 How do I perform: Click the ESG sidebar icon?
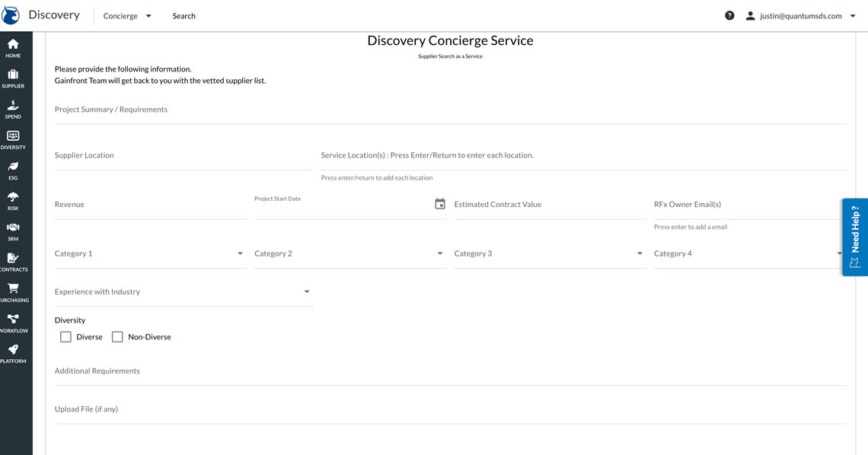pyautogui.click(x=13, y=167)
